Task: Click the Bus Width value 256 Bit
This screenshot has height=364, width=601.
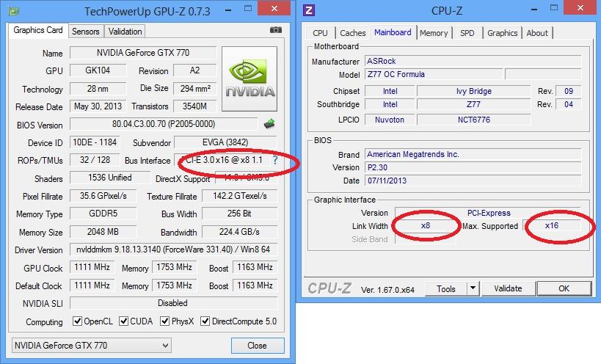Action: pos(239,214)
